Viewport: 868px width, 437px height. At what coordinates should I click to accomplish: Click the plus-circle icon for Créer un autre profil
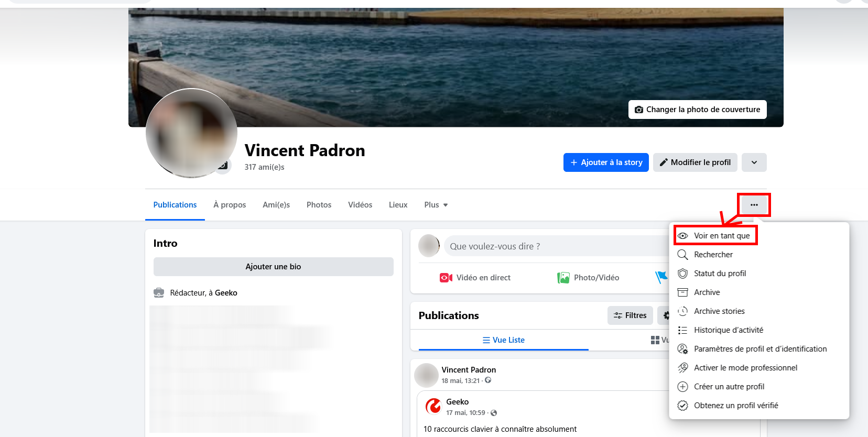(x=682, y=387)
